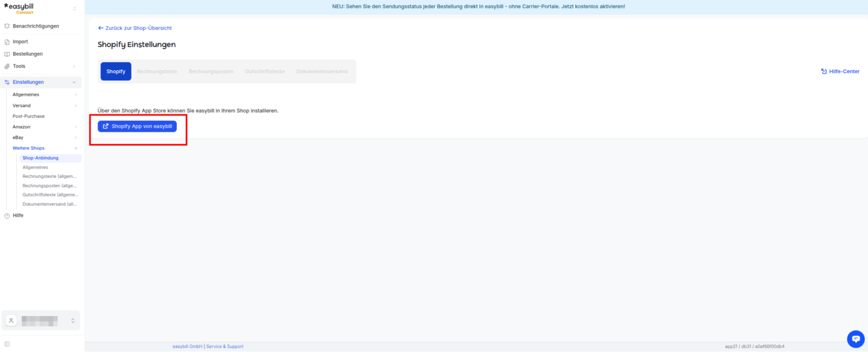Open the account switcher dropdown
The height and width of the screenshot is (352, 868).
tap(73, 321)
